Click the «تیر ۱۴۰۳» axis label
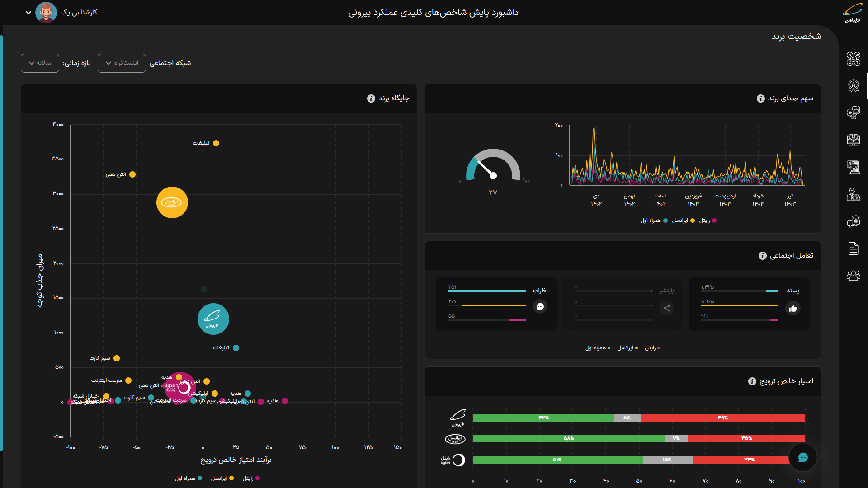The width and height of the screenshot is (868, 488). point(790,200)
